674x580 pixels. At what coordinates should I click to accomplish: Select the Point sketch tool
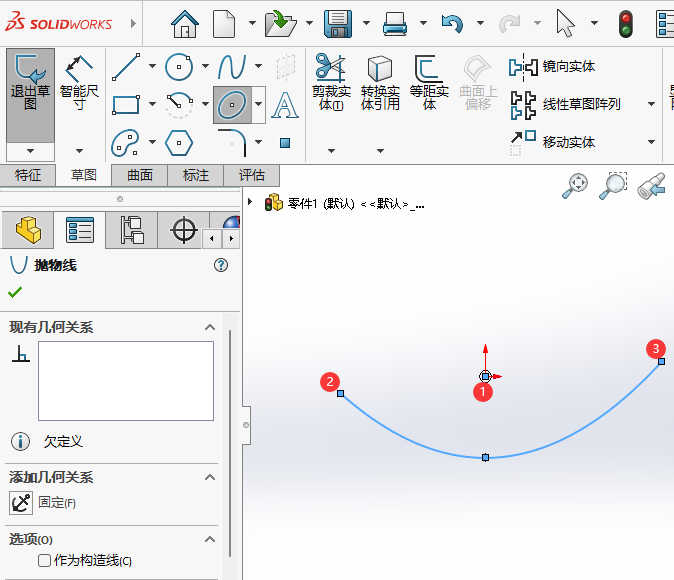[285, 143]
